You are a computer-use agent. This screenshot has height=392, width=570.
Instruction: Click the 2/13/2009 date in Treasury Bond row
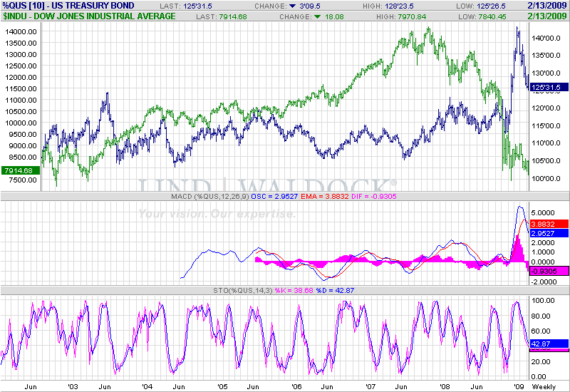(x=547, y=6)
